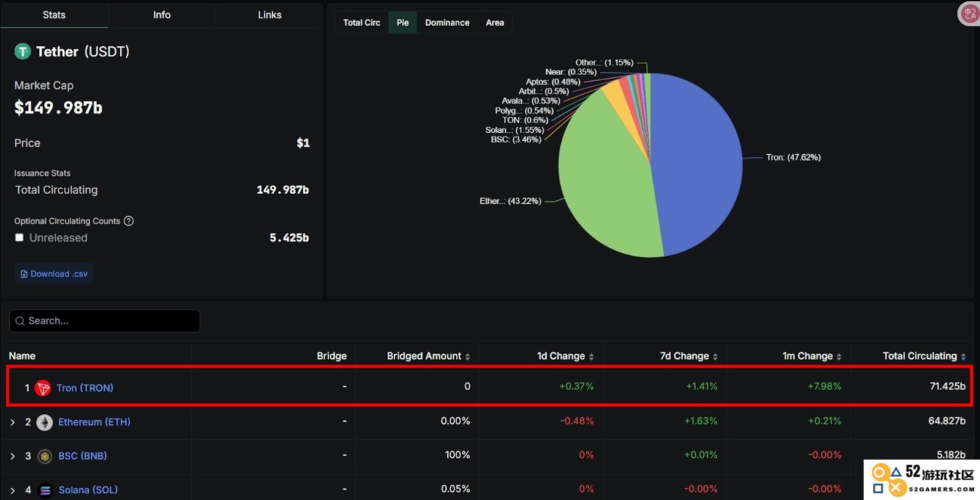Click into the Search field

point(105,321)
